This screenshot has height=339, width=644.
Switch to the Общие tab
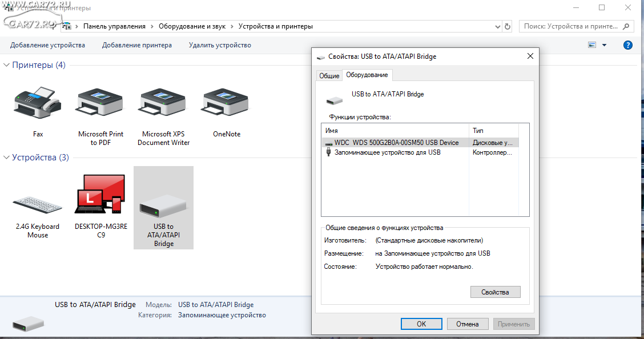[x=329, y=75]
